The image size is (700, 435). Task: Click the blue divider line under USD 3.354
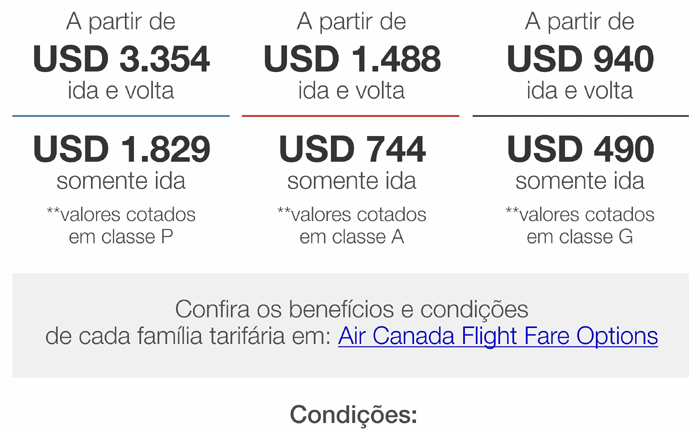[121, 116]
